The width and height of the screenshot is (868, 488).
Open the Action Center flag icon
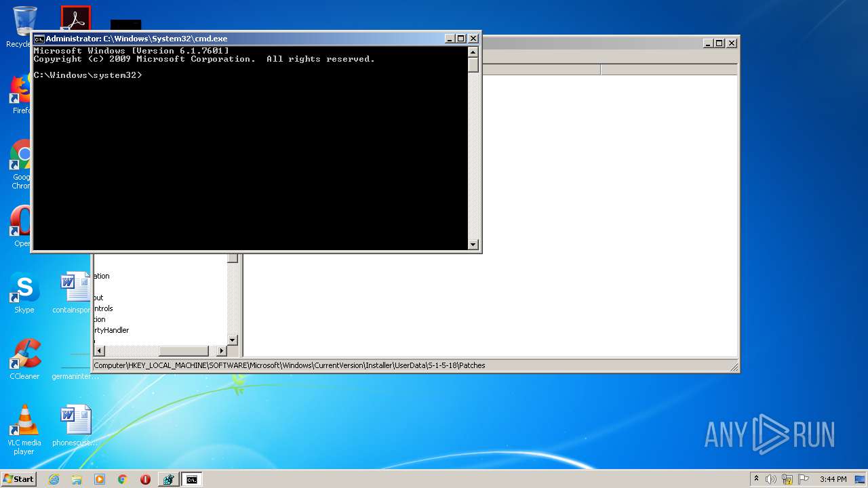(x=804, y=479)
